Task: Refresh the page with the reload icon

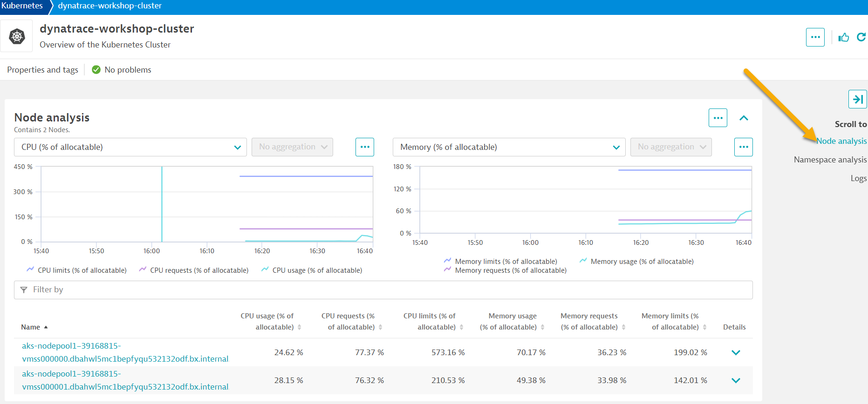Action: tap(861, 37)
